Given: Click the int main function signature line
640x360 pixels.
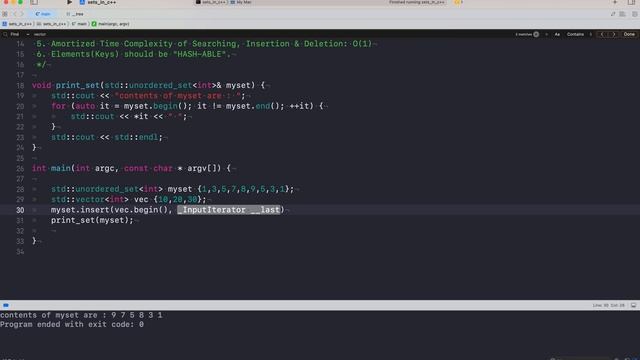Looking at the screenshot, I should (x=131, y=169).
